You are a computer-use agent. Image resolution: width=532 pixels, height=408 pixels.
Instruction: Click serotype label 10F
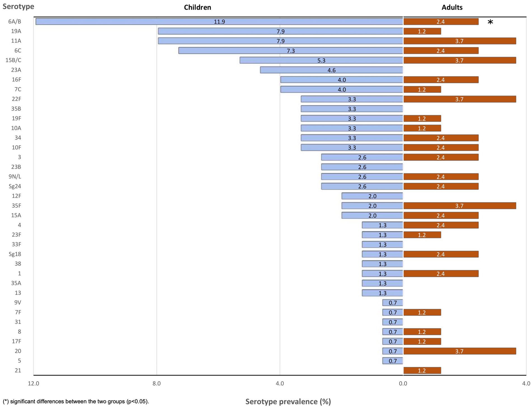pos(16,147)
